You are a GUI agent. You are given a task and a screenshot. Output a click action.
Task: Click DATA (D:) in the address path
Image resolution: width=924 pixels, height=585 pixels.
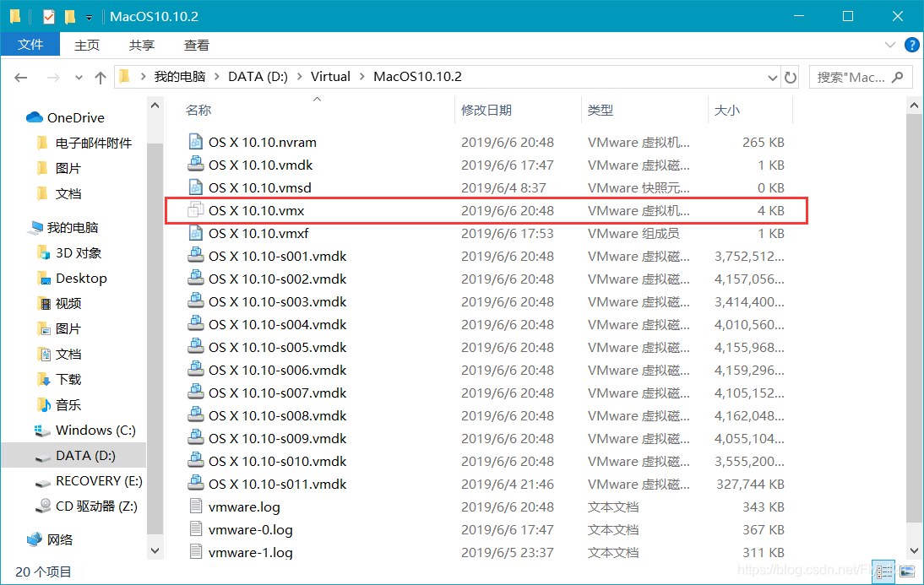pyautogui.click(x=258, y=77)
